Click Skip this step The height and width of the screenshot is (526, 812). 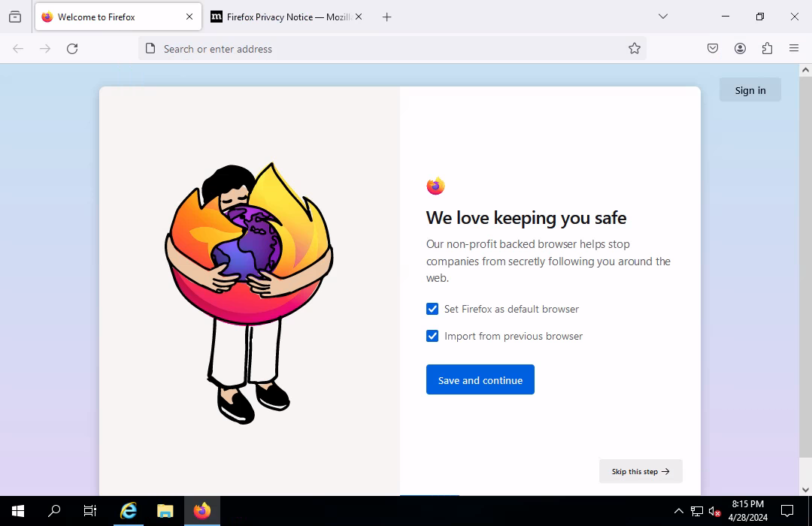(641, 471)
